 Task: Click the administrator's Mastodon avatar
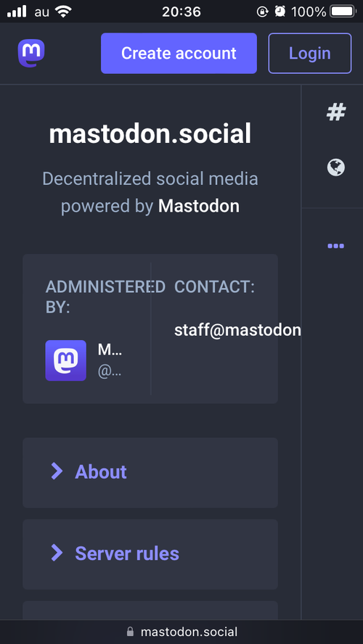click(x=66, y=360)
